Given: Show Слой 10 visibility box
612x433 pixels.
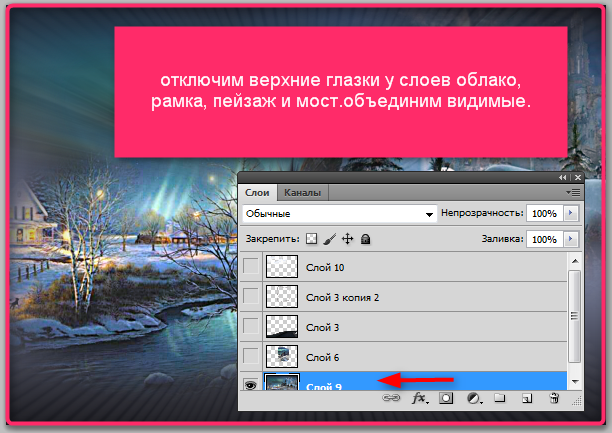Looking at the screenshot, I should pyautogui.click(x=251, y=266).
